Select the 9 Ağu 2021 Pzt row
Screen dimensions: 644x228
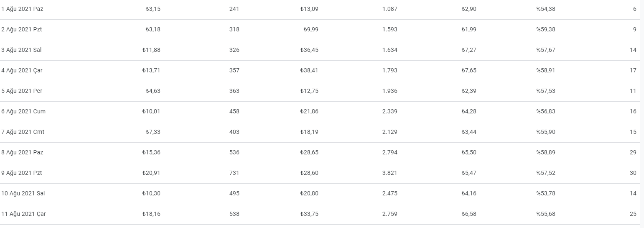point(320,173)
